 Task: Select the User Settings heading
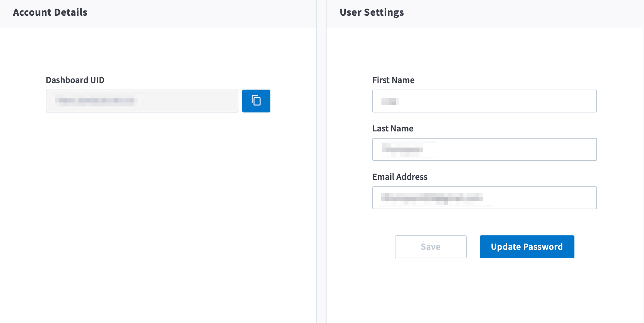pos(372,12)
